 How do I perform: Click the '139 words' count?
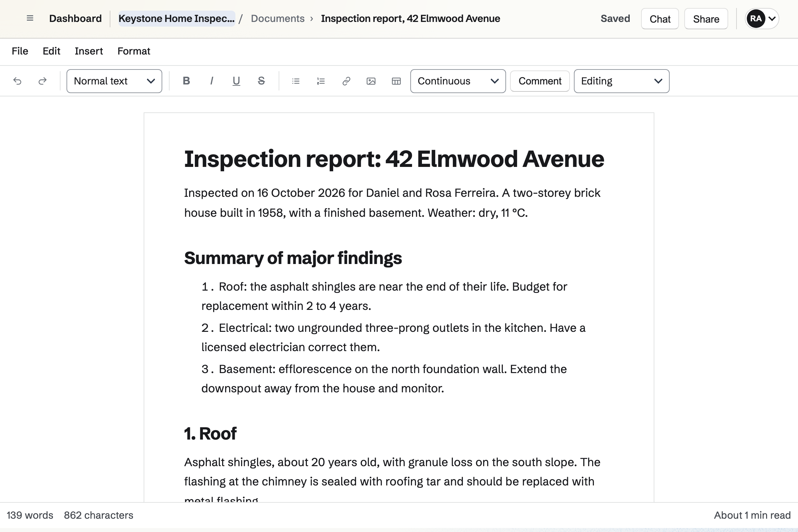[30, 515]
